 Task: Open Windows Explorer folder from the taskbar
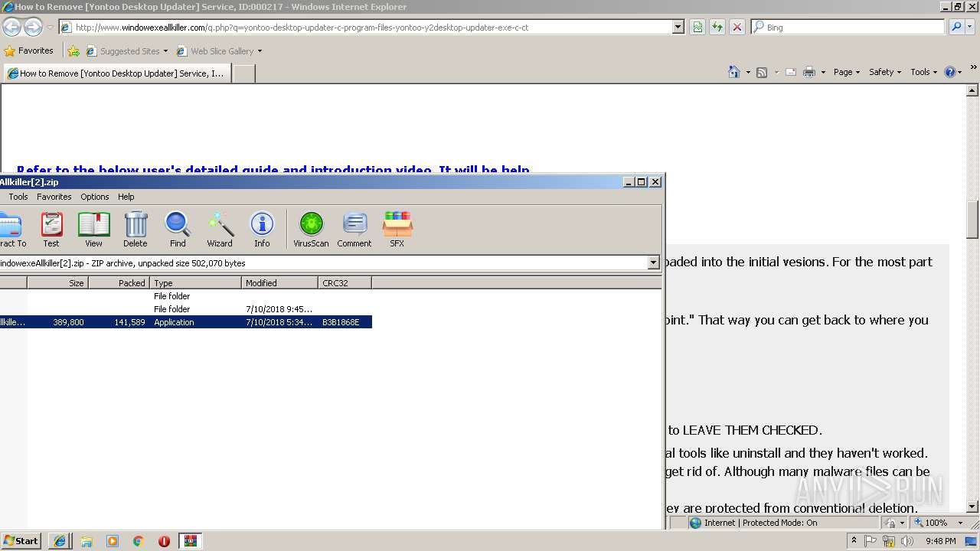click(87, 541)
